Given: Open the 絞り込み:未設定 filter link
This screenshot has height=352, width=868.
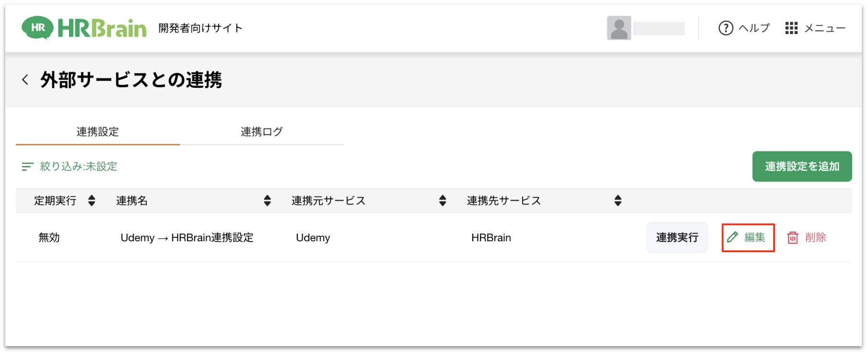Looking at the screenshot, I should click(79, 166).
